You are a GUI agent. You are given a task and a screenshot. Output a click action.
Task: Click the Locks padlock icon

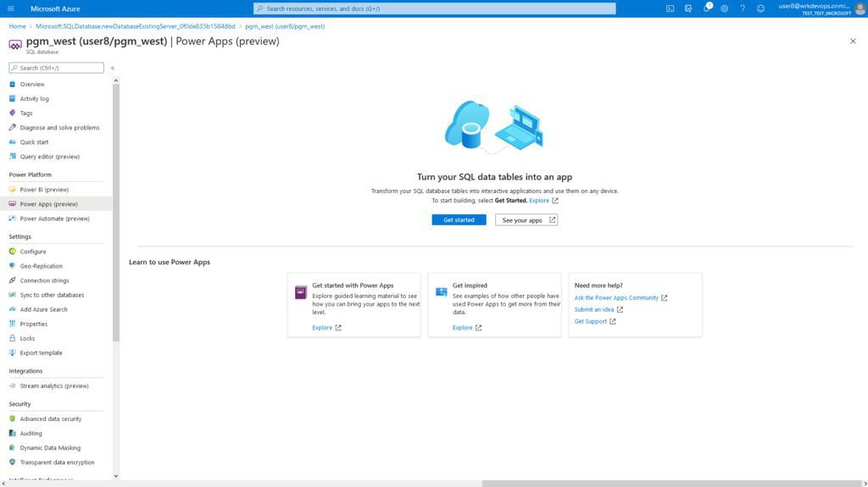tap(12, 338)
